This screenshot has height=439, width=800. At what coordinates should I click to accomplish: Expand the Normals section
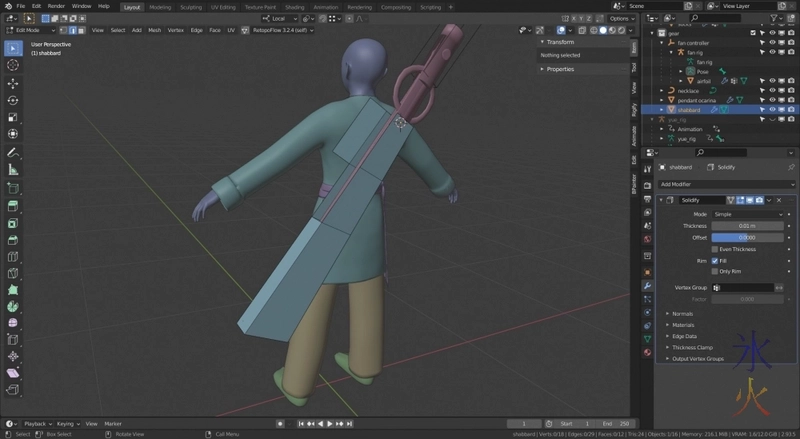pos(682,313)
